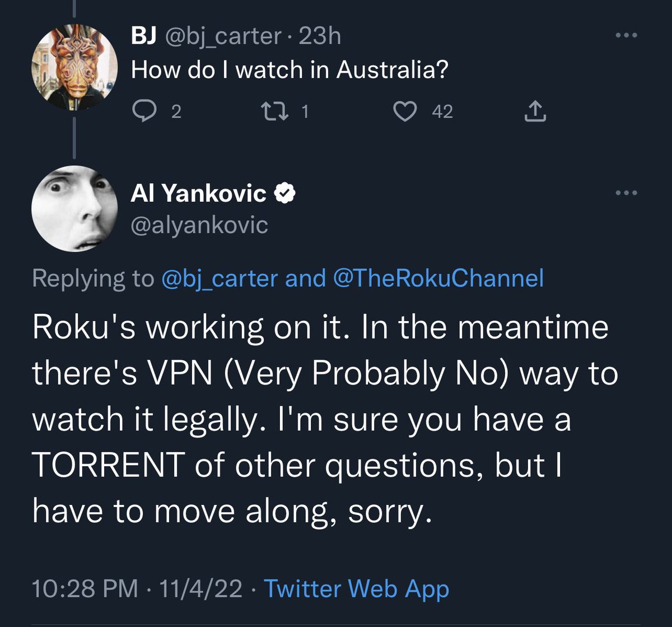Click BJ's display name

(139, 36)
